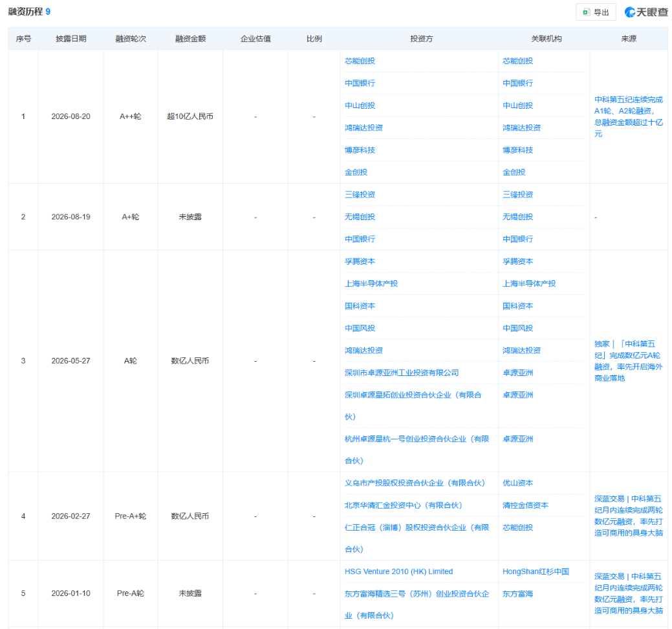Open HongShan红杉中国 associated institution
The height and width of the screenshot is (629, 672).
(x=536, y=571)
